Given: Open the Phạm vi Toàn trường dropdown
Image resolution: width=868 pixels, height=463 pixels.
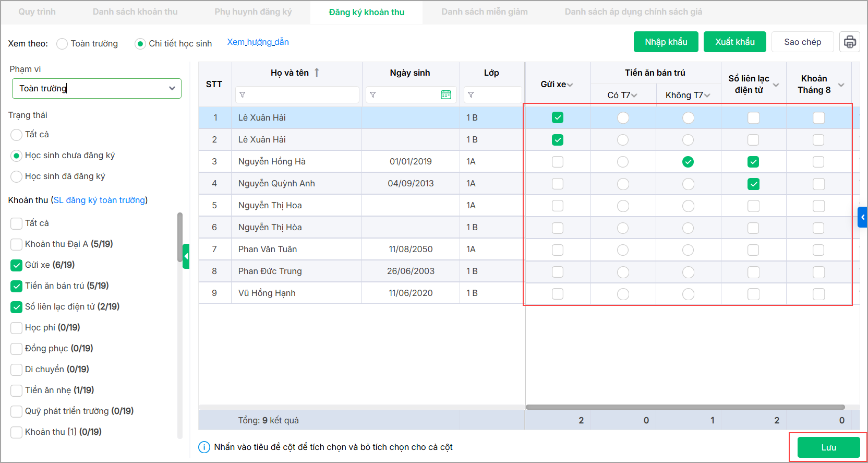Looking at the screenshot, I should tap(97, 89).
